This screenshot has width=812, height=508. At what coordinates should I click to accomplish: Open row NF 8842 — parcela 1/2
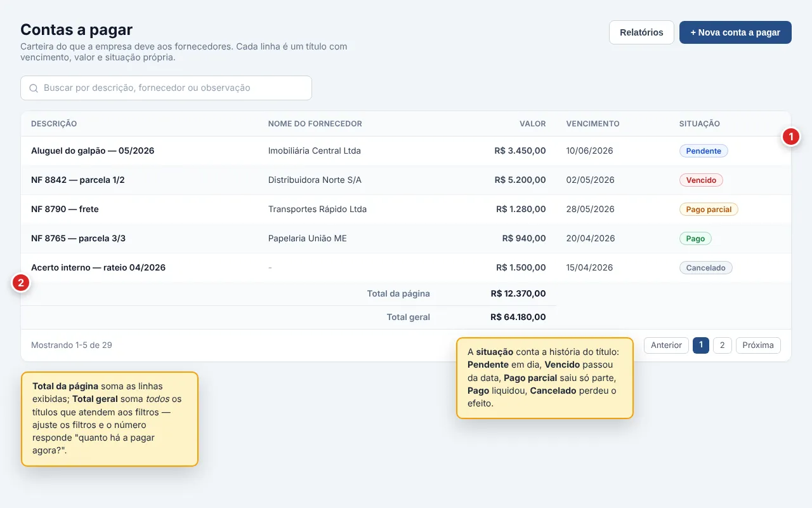(406, 180)
